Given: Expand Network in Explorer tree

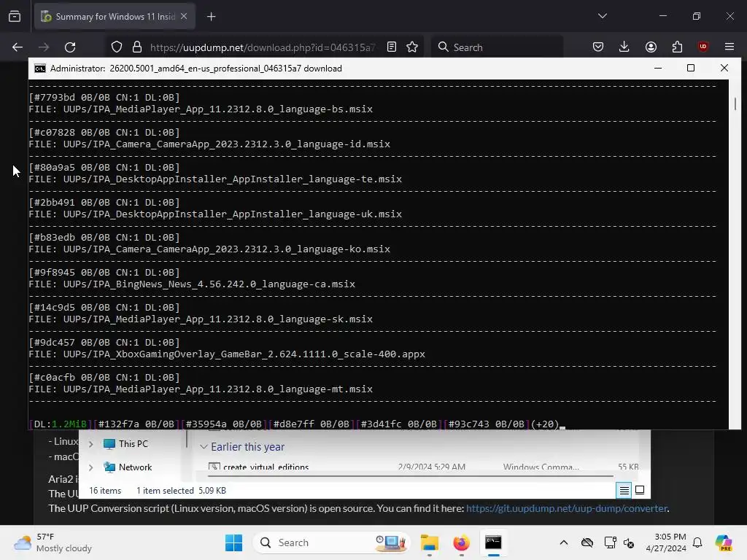Looking at the screenshot, I should tap(90, 467).
